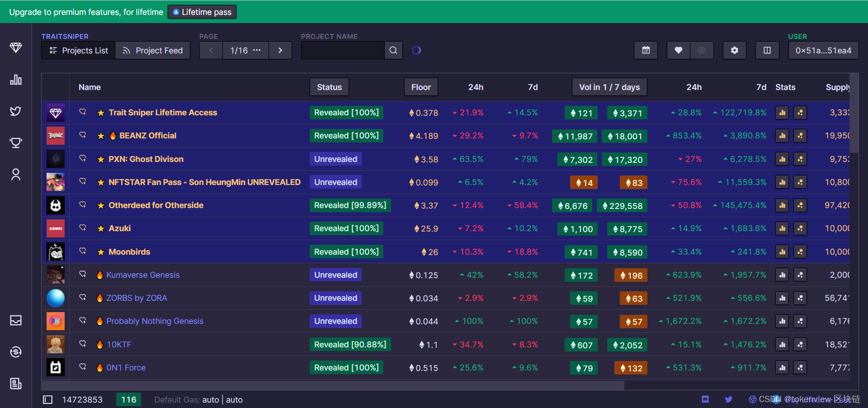Open traits icon for 10KTF row

coord(800,345)
